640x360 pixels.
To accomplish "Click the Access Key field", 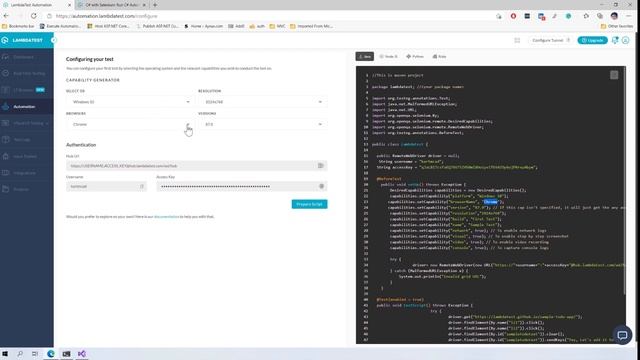I will pyautogui.click(x=242, y=187).
